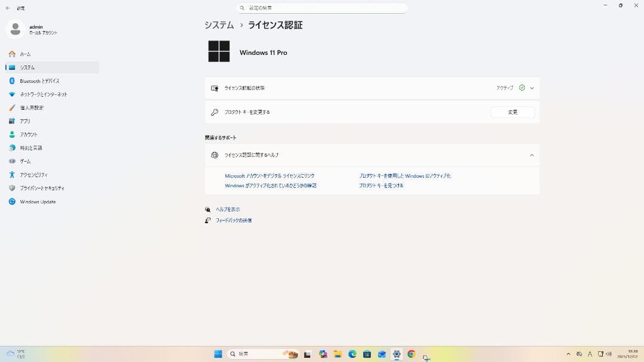The width and height of the screenshot is (644, 362).
Task: Click the 設定の検索 search field
Action: pos(322,8)
